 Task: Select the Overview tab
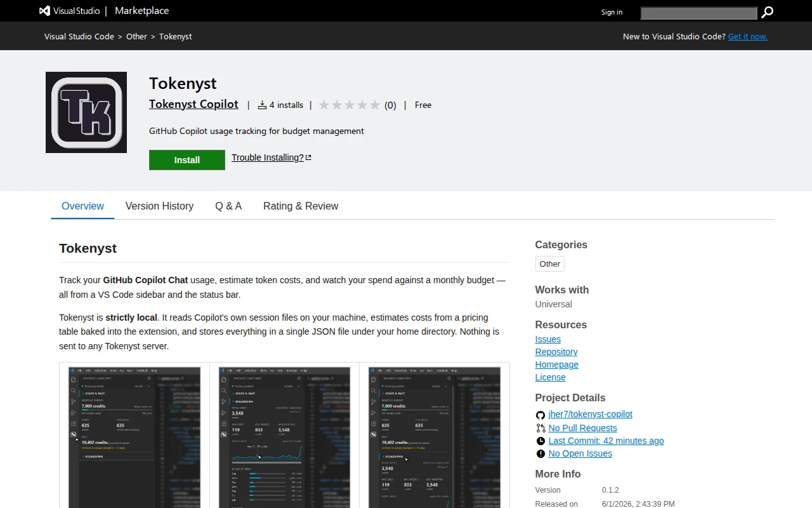82,206
